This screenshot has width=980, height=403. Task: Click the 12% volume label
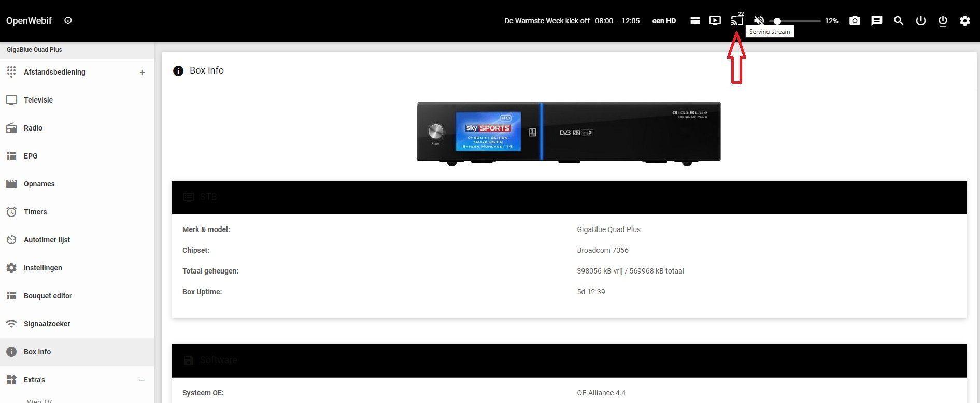click(x=831, y=21)
